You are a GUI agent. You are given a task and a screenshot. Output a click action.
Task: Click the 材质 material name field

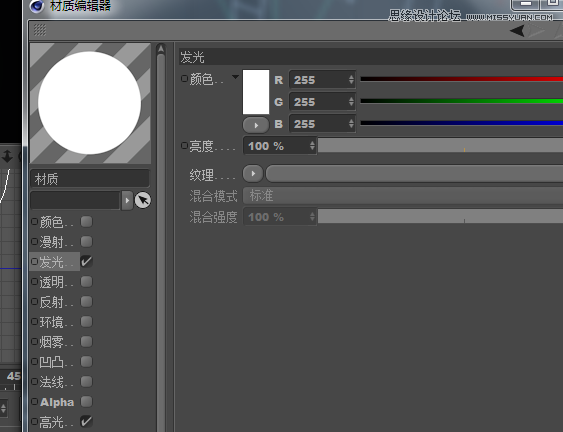90,178
